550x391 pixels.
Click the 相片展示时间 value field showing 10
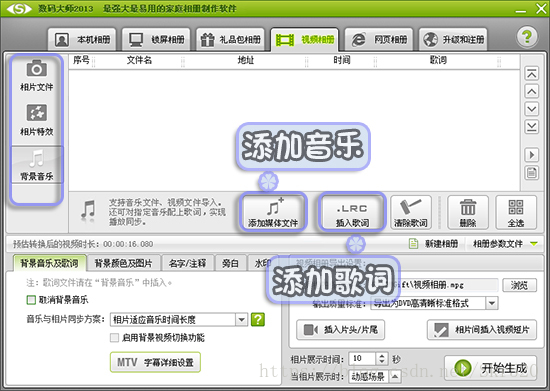(362, 359)
